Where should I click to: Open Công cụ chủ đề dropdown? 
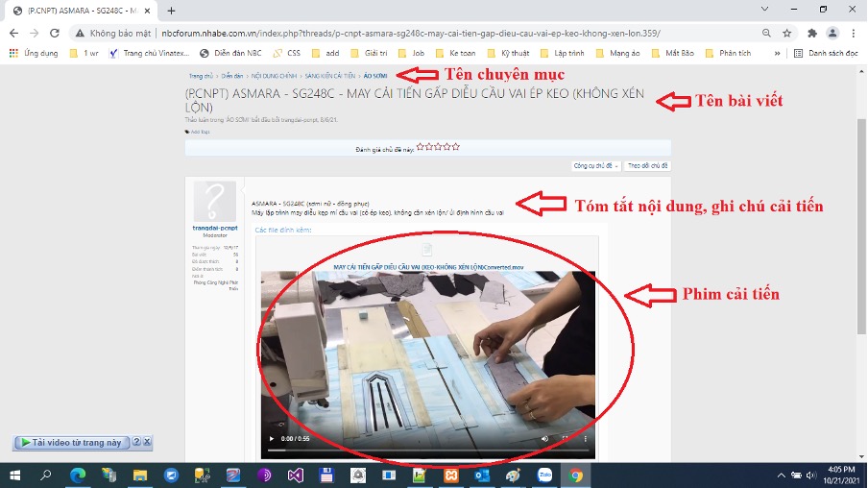click(595, 165)
